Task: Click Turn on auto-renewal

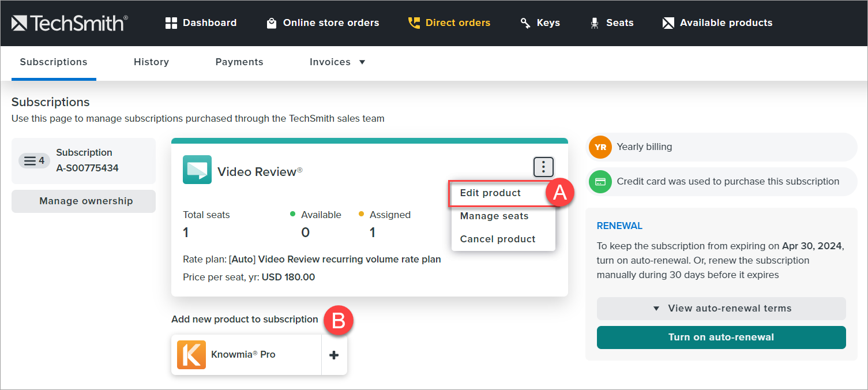Action: click(720, 337)
